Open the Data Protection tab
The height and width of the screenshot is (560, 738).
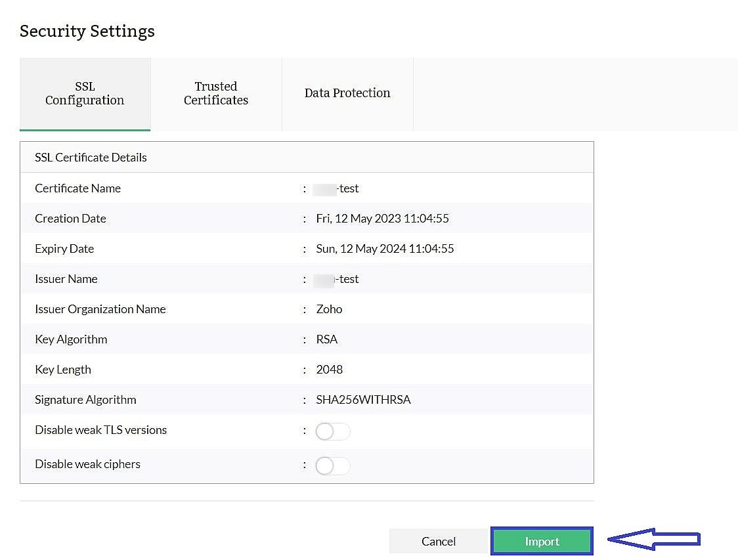point(347,93)
